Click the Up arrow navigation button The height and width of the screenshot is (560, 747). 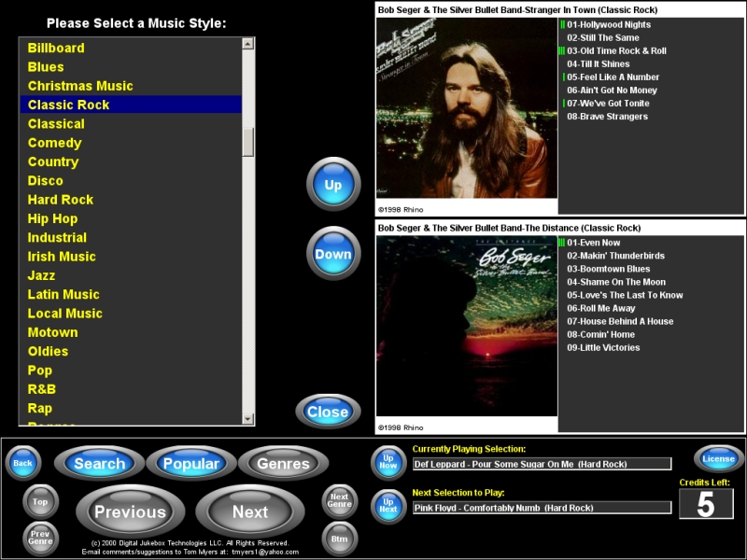332,183
